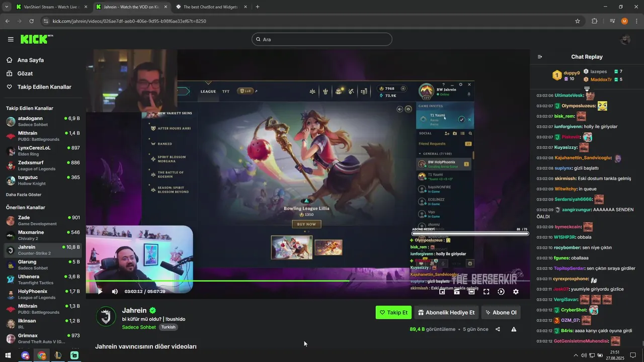644x362 pixels.
Task: Click the Turkish language tag
Action: 169,327
